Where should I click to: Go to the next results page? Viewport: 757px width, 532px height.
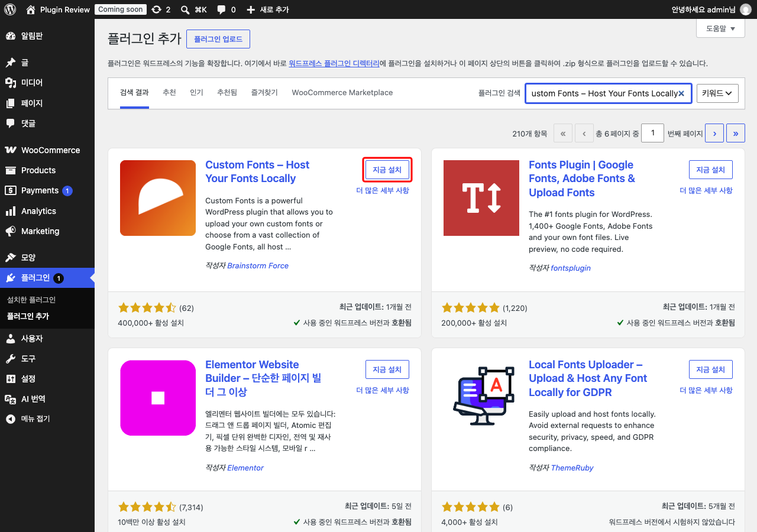pyautogui.click(x=714, y=134)
